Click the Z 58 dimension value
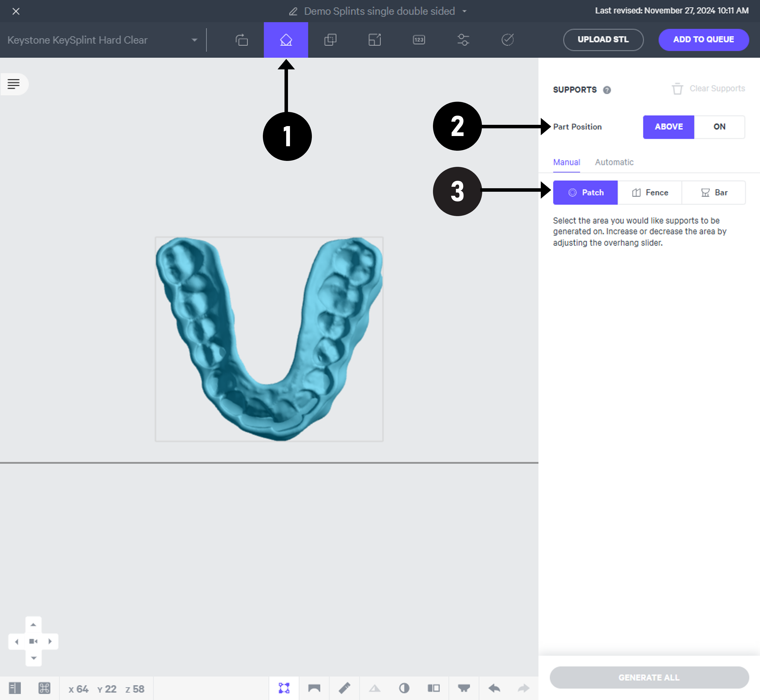 [x=135, y=689]
